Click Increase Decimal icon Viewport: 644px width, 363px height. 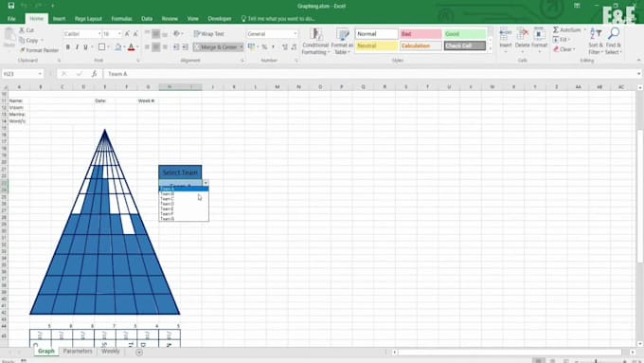pyautogui.click(x=285, y=47)
